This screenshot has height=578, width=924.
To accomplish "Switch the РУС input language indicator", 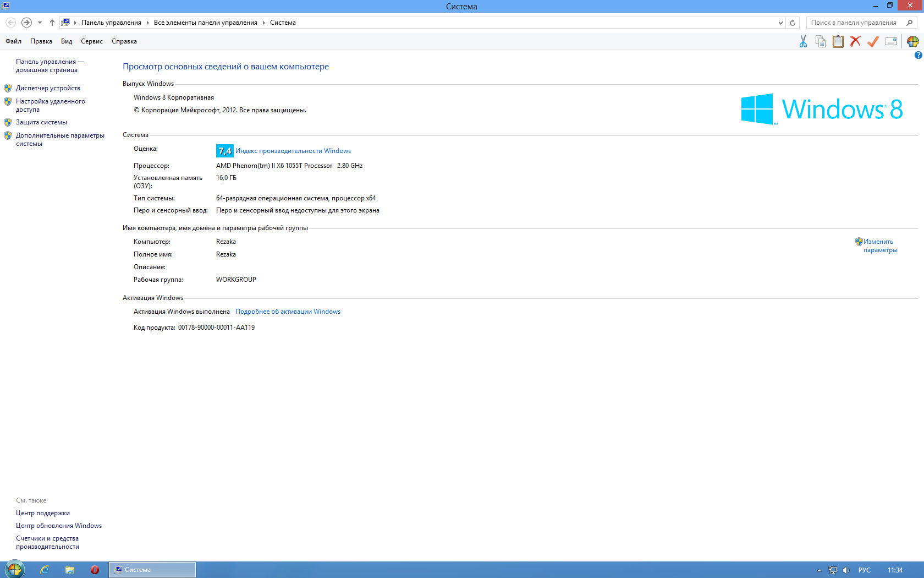I will [864, 570].
